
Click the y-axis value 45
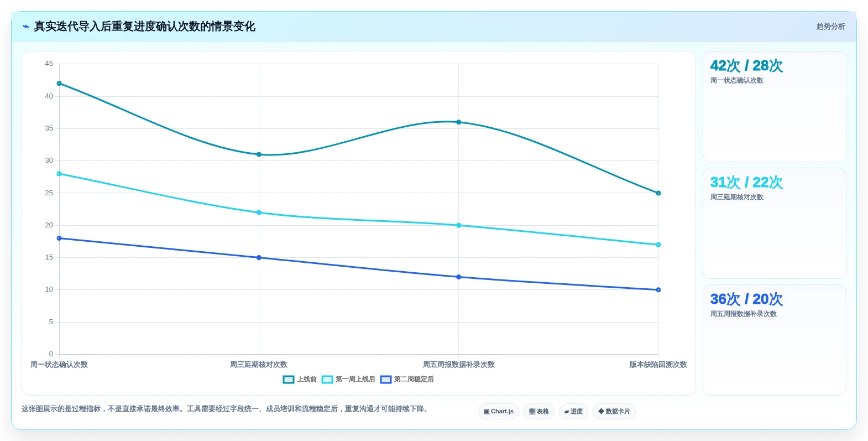click(49, 64)
